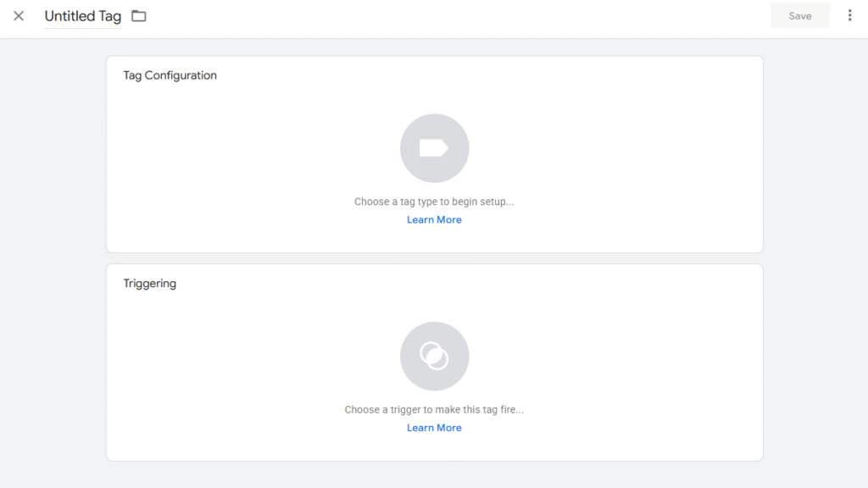Rename the "Untitled Tag" title field

(82, 16)
